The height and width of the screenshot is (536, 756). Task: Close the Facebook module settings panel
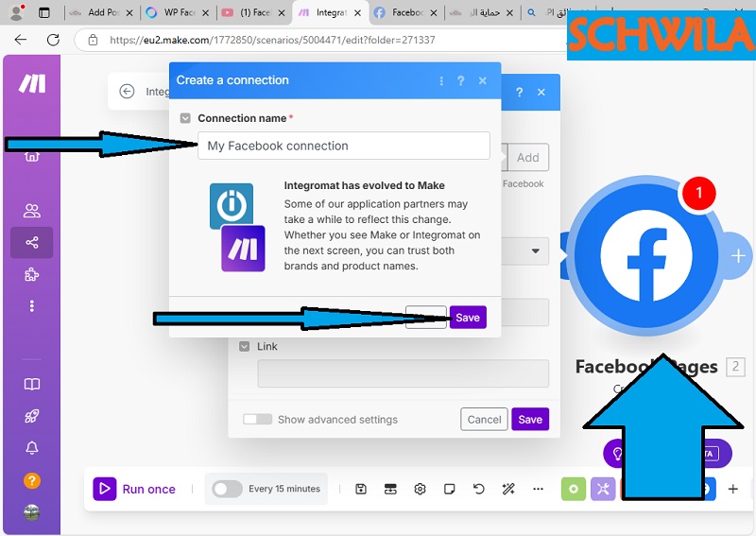[541, 92]
